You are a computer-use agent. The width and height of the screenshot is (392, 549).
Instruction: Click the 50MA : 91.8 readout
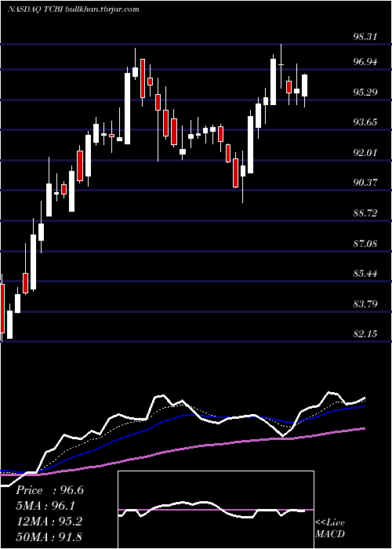pos(49,536)
